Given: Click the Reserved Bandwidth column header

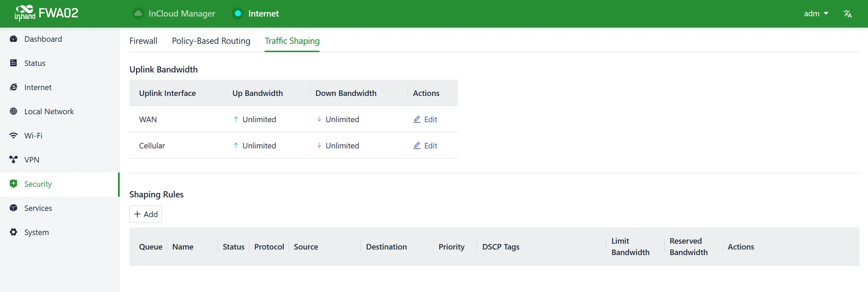Looking at the screenshot, I should click(689, 247).
